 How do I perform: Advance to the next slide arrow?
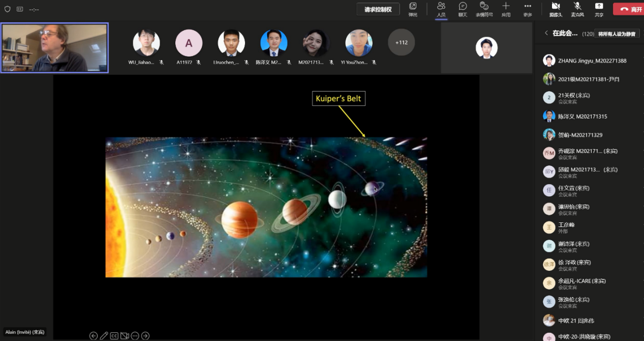145,336
